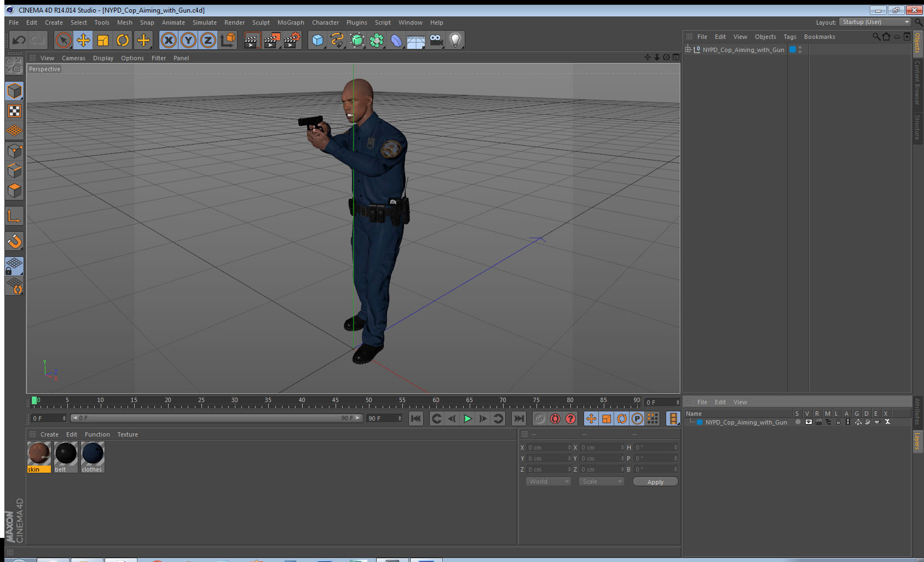The width and height of the screenshot is (924, 562).
Task: Open the World coordinate dropdown
Action: pos(548,481)
